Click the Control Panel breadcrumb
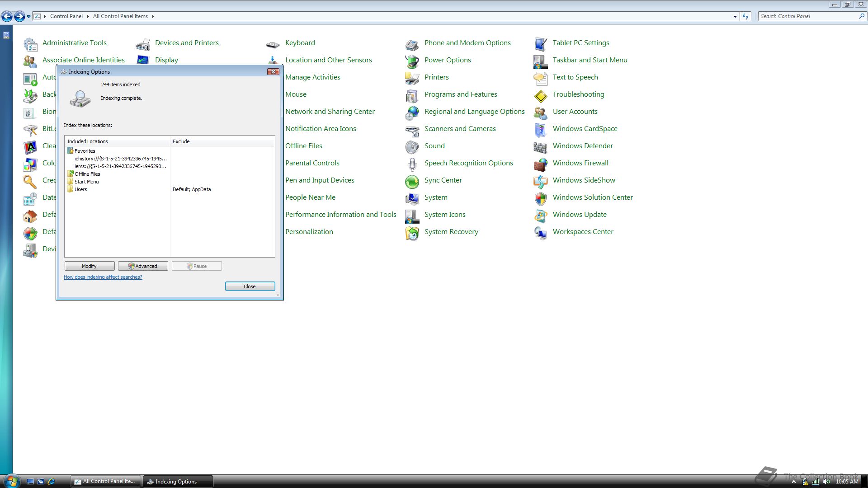868x488 pixels. click(66, 16)
